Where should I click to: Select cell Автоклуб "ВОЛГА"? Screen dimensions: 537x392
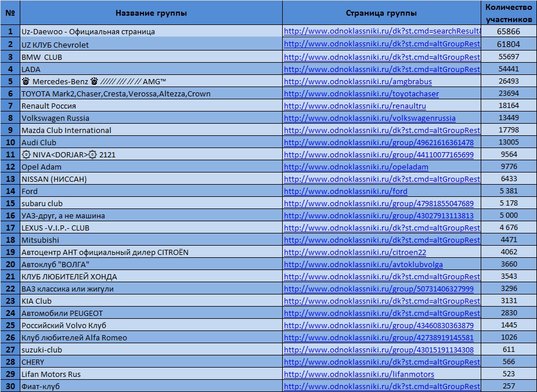(151, 265)
